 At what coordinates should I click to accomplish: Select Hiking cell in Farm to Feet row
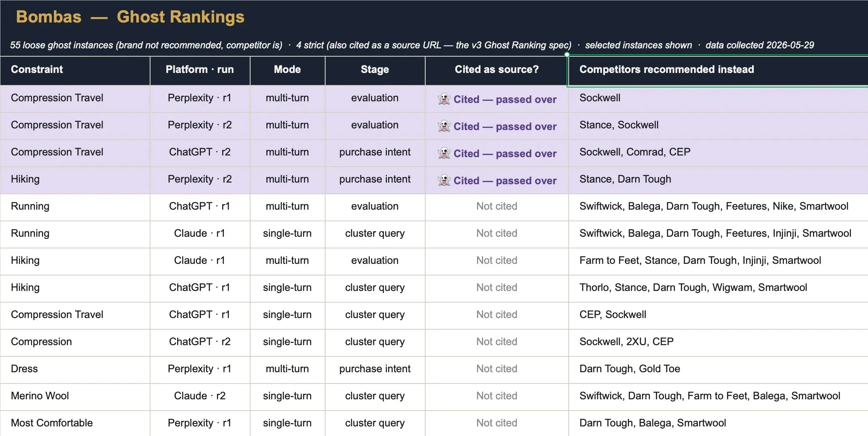click(75, 261)
